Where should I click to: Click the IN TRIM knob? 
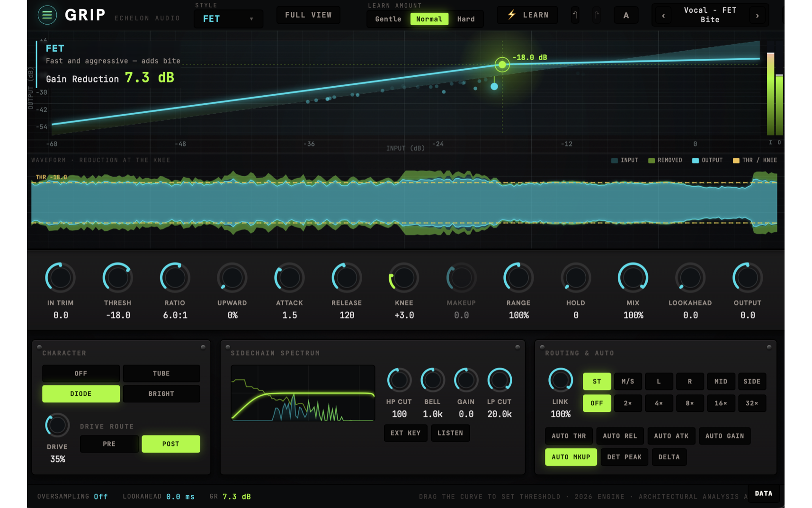coord(60,277)
